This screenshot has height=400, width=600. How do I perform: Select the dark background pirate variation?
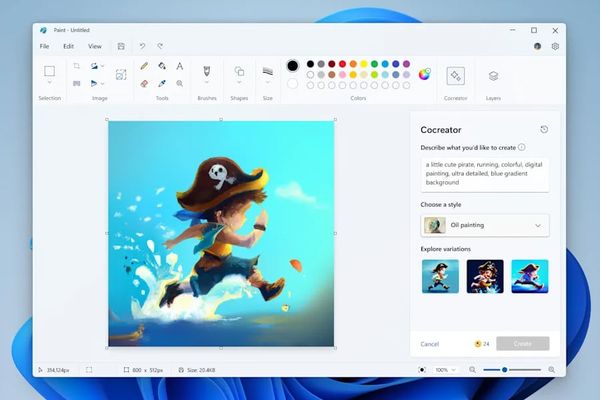(x=485, y=276)
